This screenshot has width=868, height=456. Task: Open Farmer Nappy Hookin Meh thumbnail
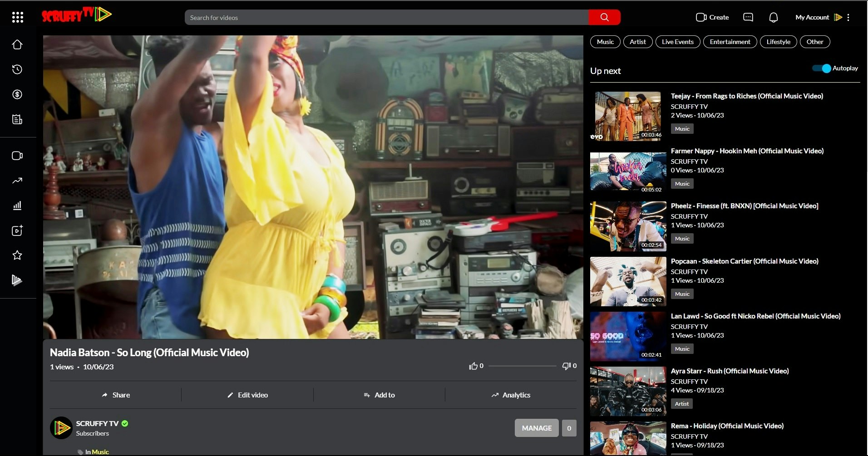(x=628, y=172)
